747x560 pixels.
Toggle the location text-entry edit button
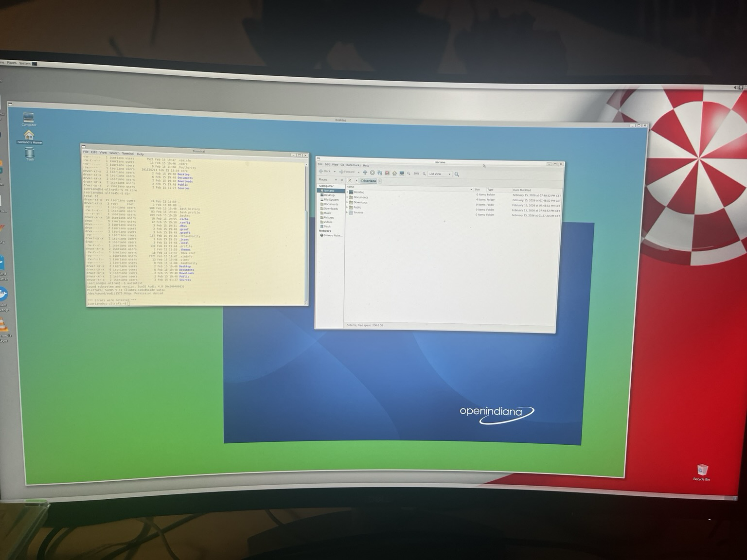(x=349, y=180)
